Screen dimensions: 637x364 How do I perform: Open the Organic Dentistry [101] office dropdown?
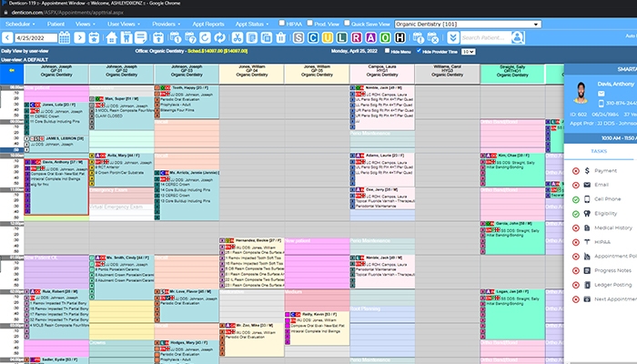(x=468, y=24)
